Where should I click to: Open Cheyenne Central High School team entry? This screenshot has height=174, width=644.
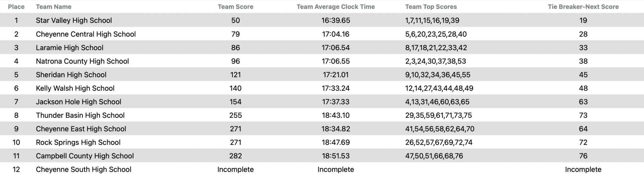point(86,34)
